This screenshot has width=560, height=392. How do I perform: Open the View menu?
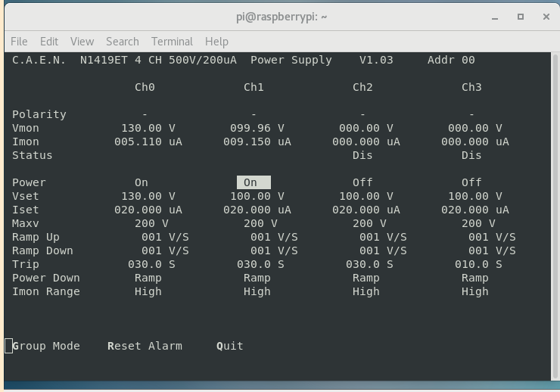pyautogui.click(x=82, y=42)
